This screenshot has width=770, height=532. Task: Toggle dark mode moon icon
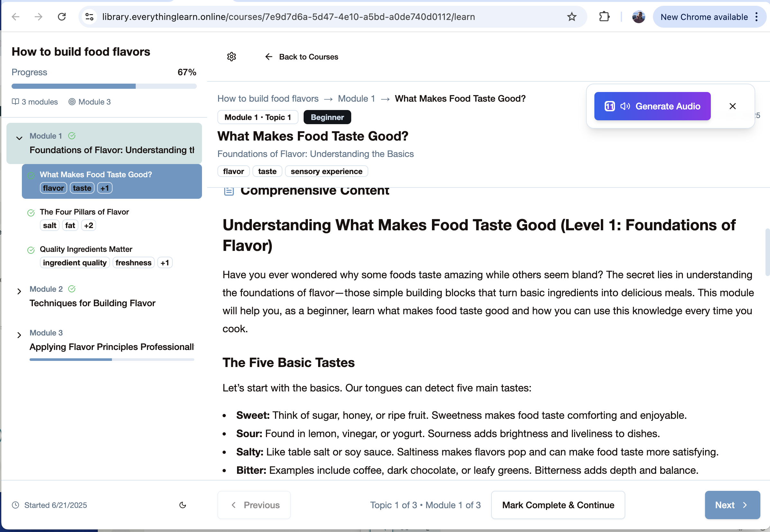tap(183, 505)
